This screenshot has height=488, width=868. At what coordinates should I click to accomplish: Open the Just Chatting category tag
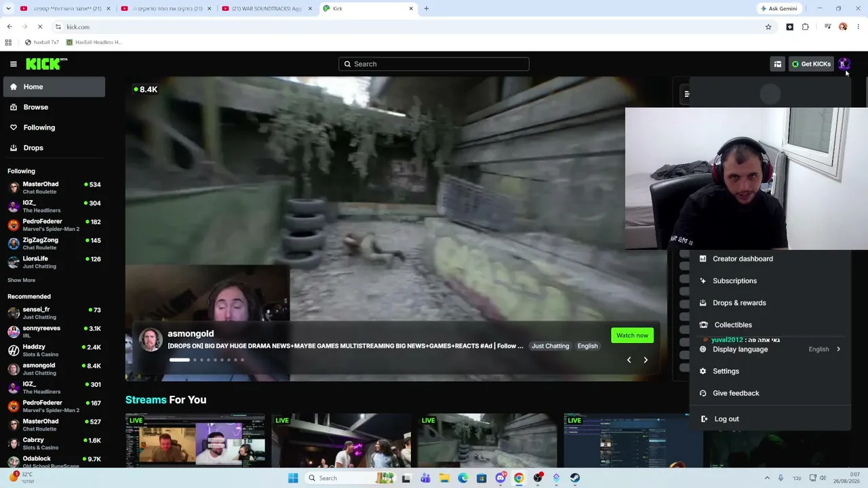click(550, 346)
